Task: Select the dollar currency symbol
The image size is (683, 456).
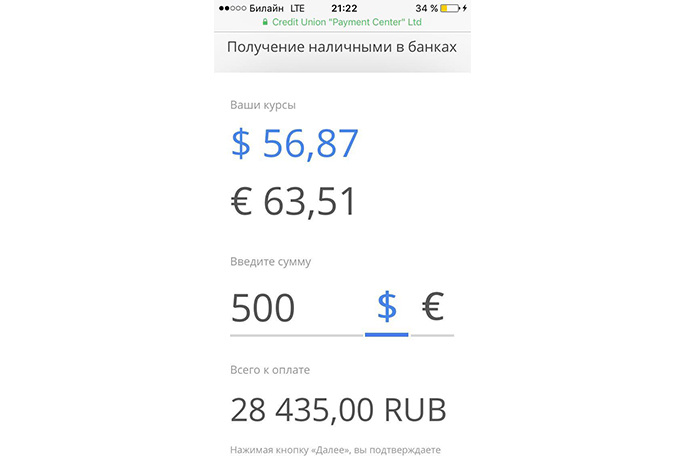Action: 386,307
